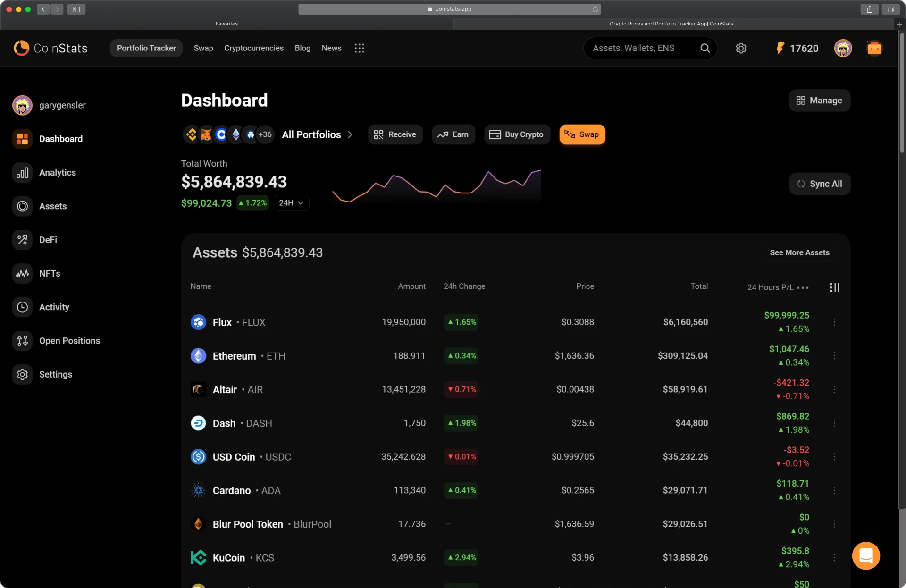Click the Flux coin icon
Viewport: 906px width, 588px height.
[x=198, y=322]
